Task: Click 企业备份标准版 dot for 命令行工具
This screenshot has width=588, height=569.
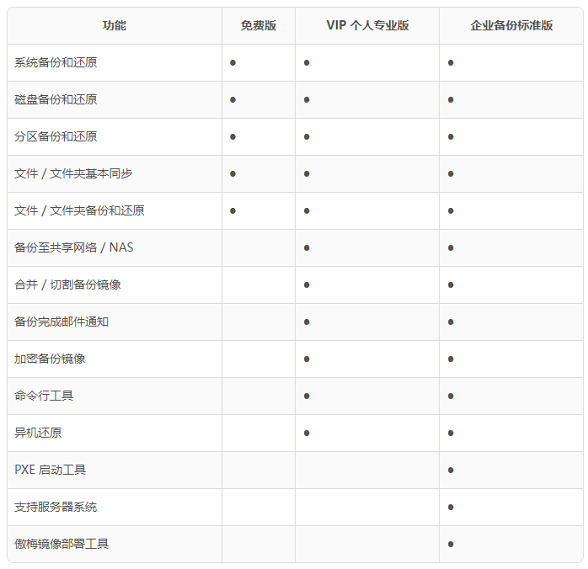Action: 451,396
